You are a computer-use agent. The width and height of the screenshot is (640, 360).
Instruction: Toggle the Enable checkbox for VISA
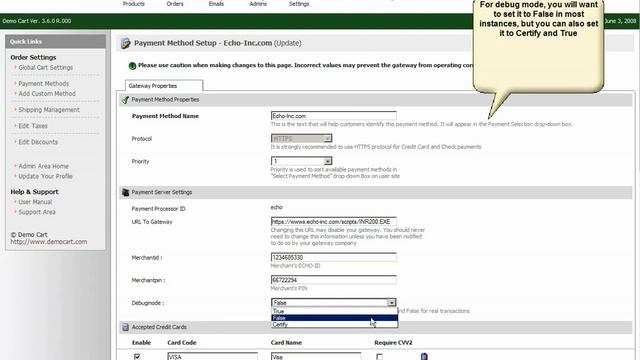(x=137, y=357)
